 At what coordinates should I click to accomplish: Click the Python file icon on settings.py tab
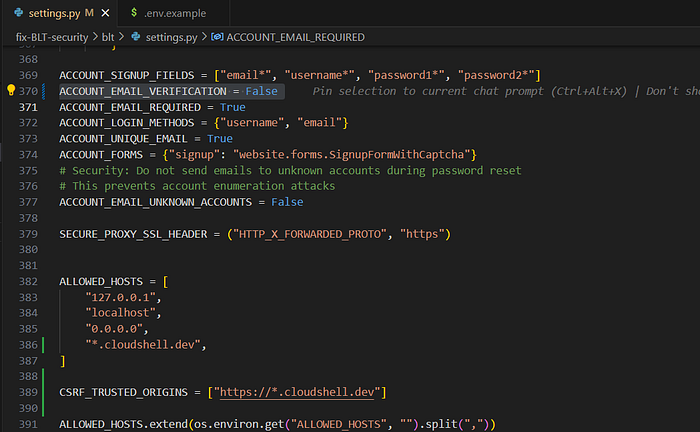18,12
